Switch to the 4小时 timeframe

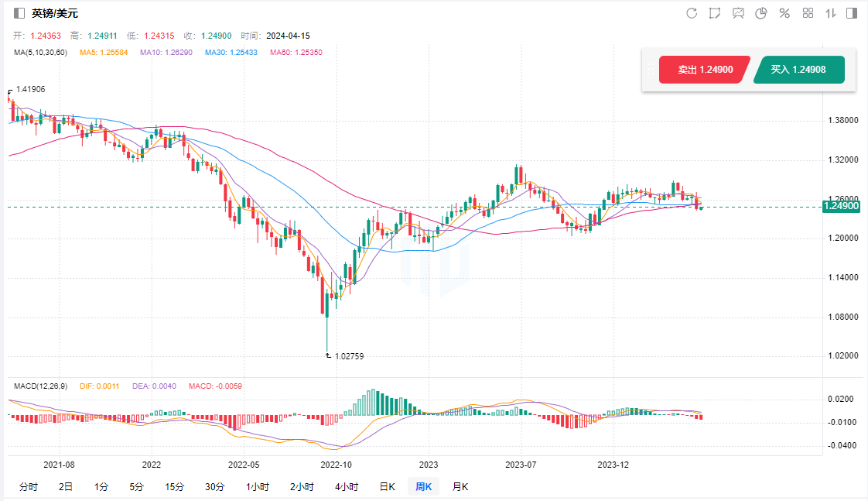tap(347, 487)
